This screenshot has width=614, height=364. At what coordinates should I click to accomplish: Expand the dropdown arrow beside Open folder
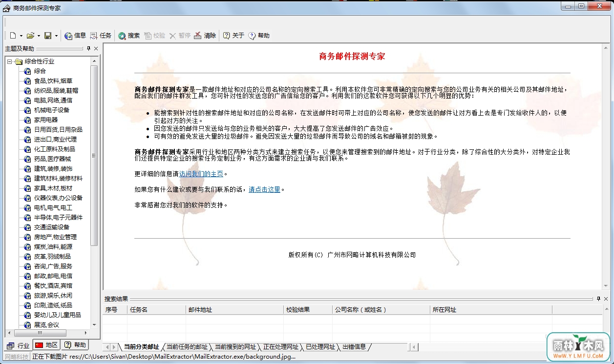click(39, 36)
